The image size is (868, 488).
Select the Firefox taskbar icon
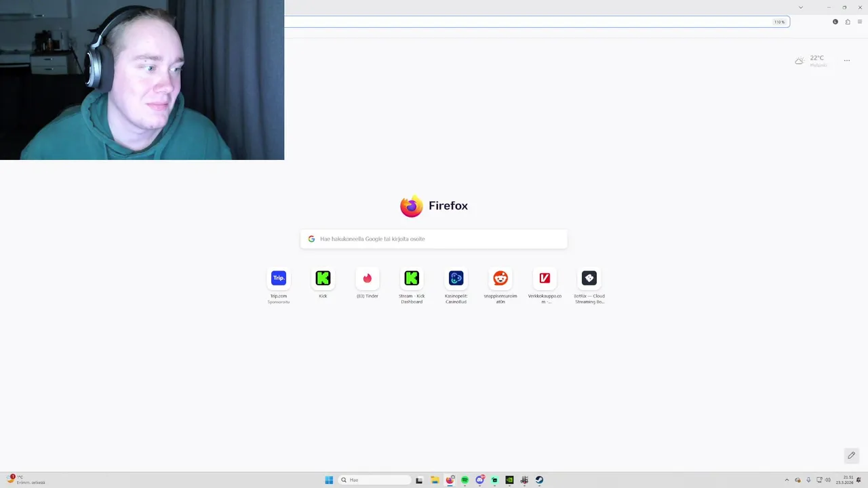click(450, 480)
